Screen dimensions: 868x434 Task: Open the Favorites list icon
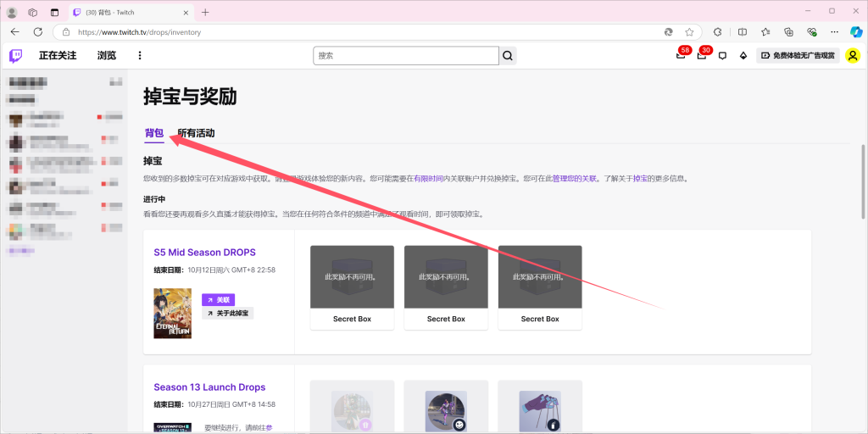(x=765, y=32)
